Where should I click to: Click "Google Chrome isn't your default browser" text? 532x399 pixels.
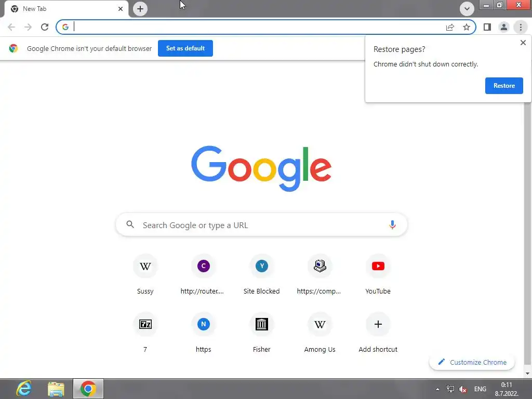[x=89, y=48]
